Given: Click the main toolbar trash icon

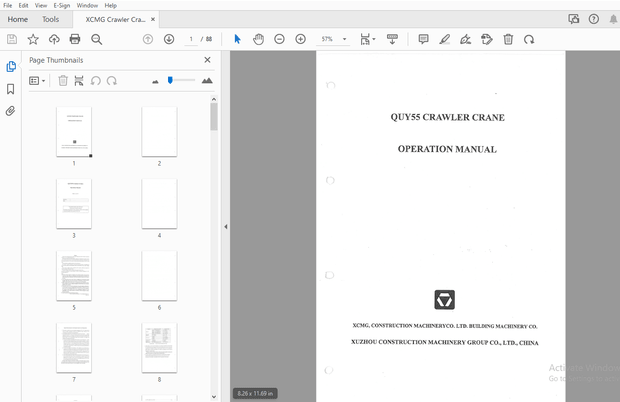Looking at the screenshot, I should pyautogui.click(x=508, y=39).
